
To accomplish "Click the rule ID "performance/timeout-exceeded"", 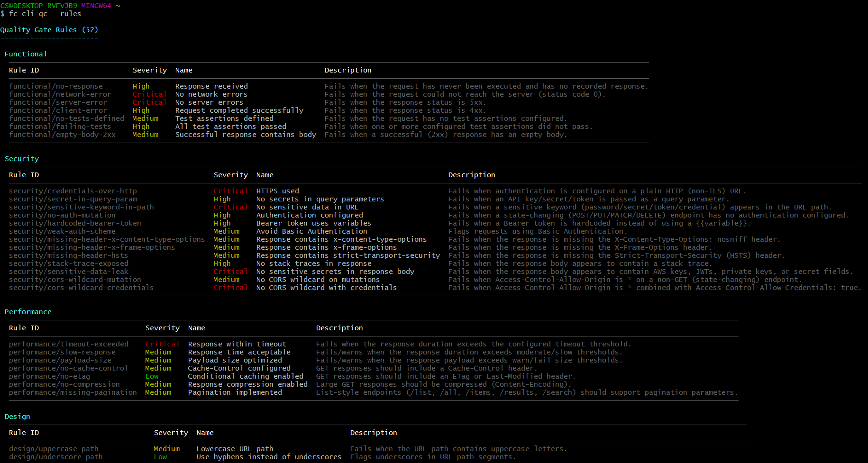I will (69, 344).
